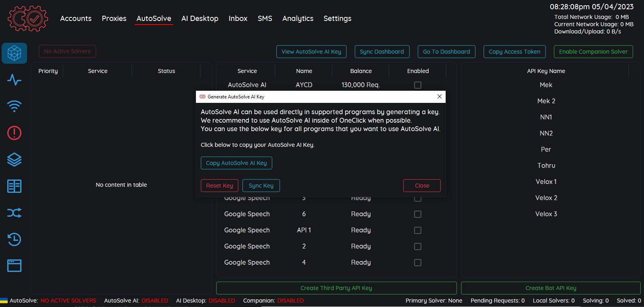Switch to the Proxies tab
Image resolution: width=644 pixels, height=307 pixels.
pos(114,19)
